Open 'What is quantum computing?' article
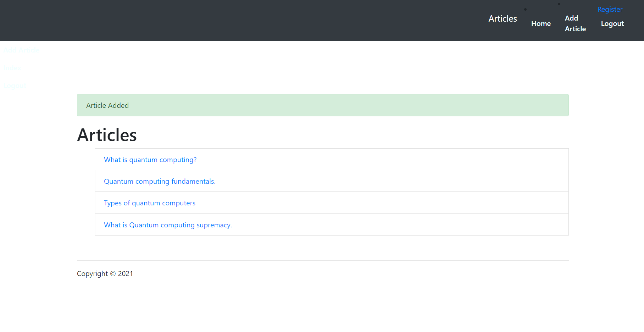This screenshot has width=644, height=332. 150,160
